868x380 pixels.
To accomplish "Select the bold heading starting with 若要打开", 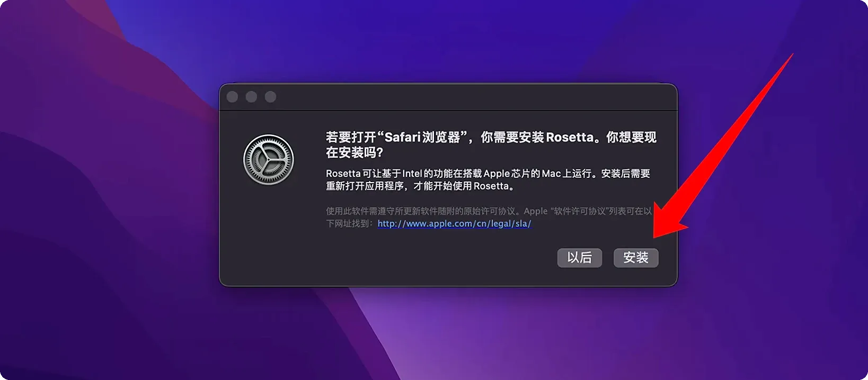I will coord(491,144).
